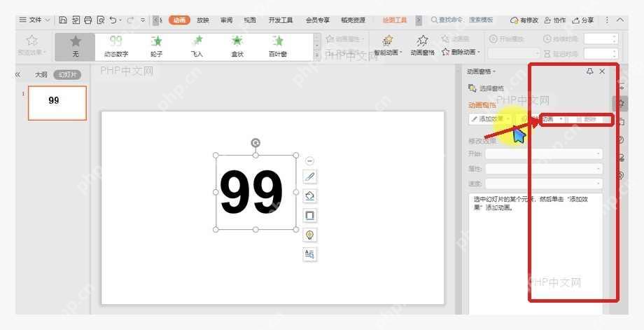
Task: Select slide 1 thumbnail showing 99
Action: coord(57,103)
